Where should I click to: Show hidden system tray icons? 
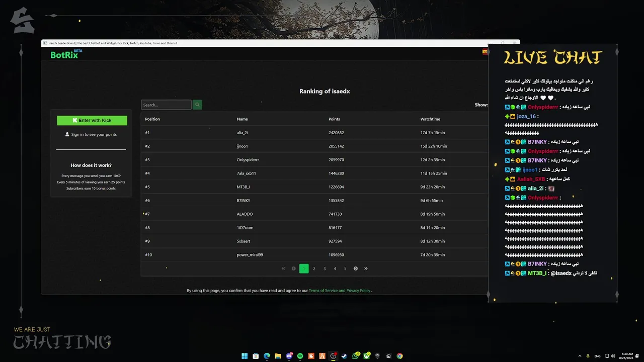point(580,356)
